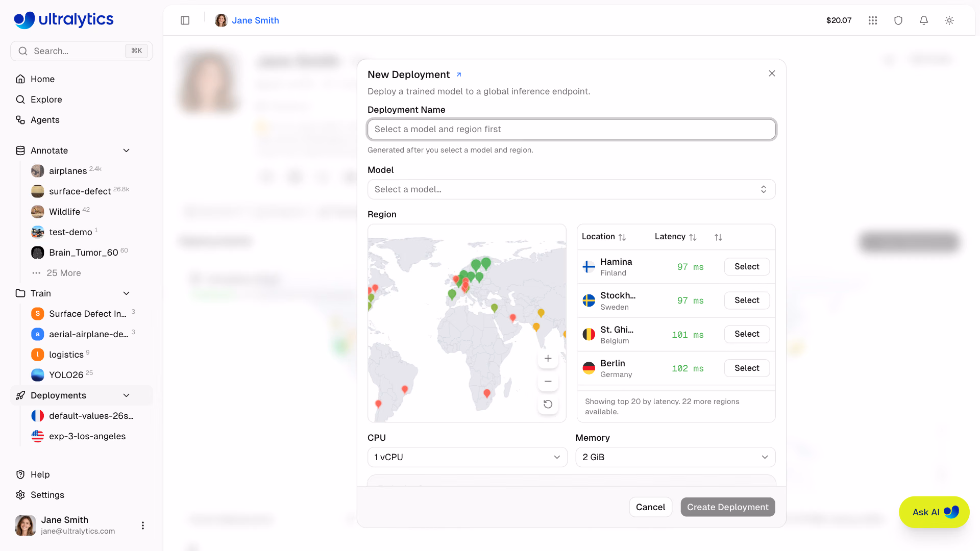Zoom out on the region map

[x=548, y=381]
